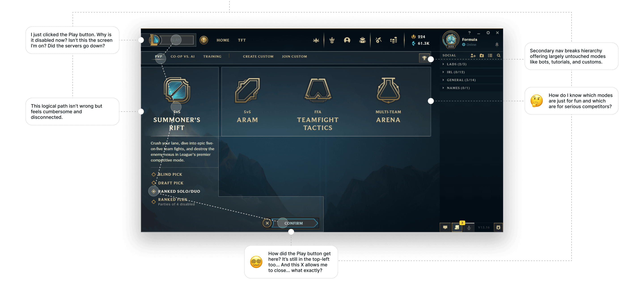
Task: Click the "Parties of 4 disabled" note
Action: click(x=176, y=205)
